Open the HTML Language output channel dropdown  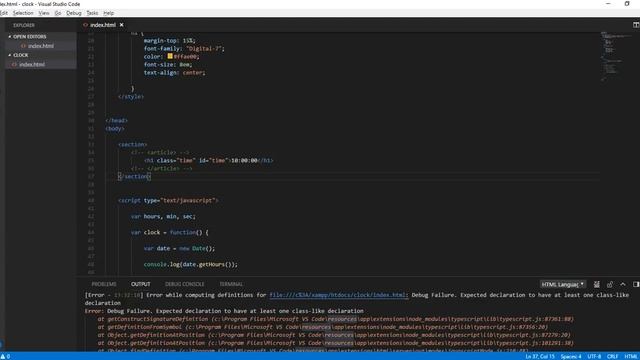coord(562,284)
